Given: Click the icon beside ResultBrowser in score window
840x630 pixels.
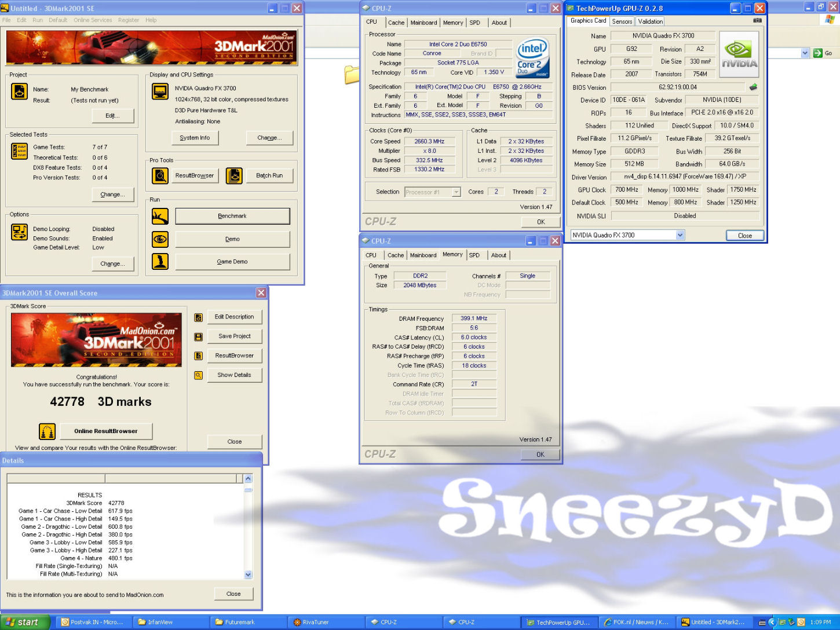Looking at the screenshot, I should coord(198,356).
